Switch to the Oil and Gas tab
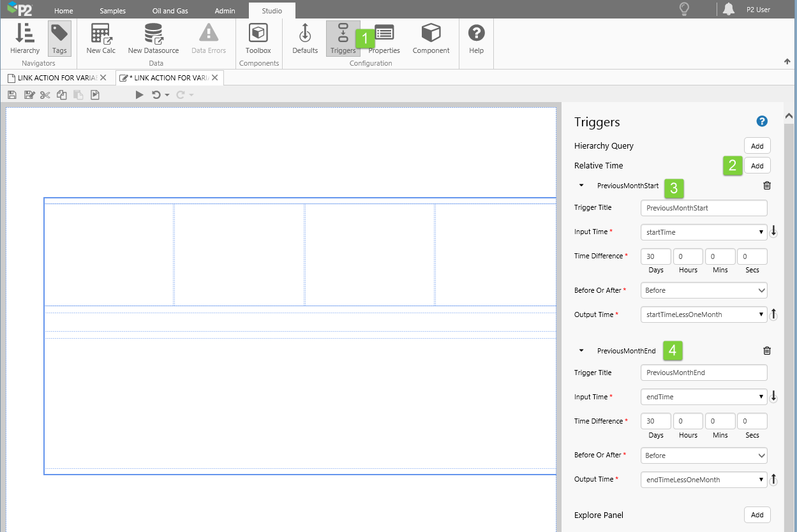The height and width of the screenshot is (532, 797). (169, 11)
